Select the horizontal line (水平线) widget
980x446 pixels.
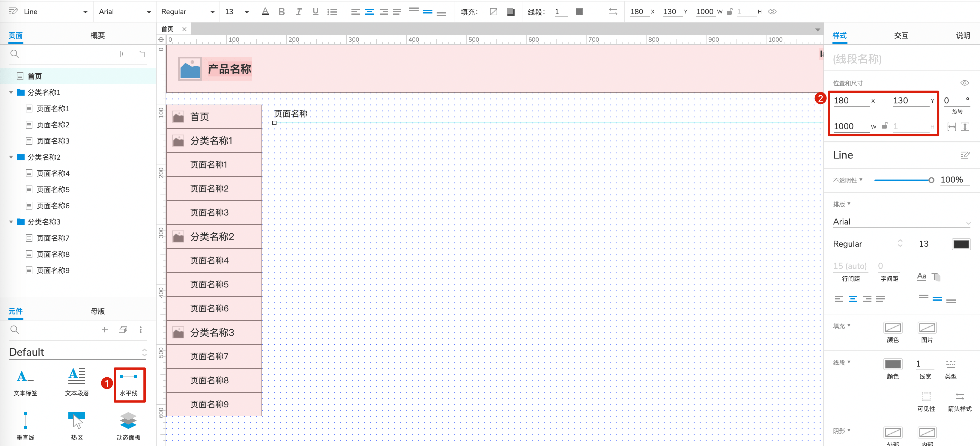128,383
